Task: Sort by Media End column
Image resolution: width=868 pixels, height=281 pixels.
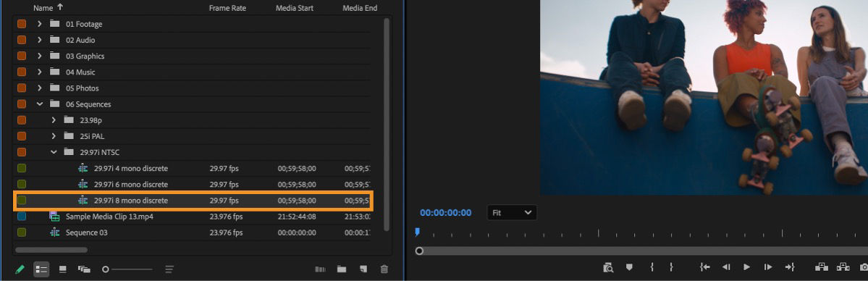Action: (360, 8)
